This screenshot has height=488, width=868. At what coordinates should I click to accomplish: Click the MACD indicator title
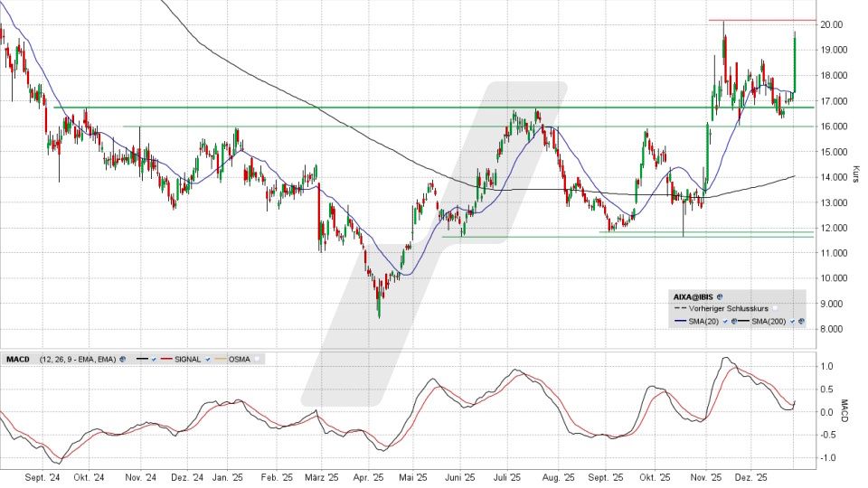click(x=18, y=359)
